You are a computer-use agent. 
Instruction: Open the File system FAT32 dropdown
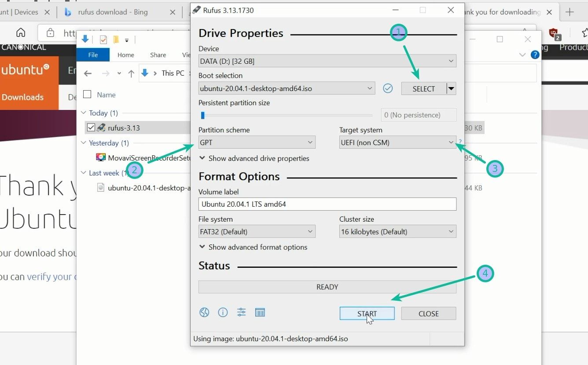coord(257,231)
